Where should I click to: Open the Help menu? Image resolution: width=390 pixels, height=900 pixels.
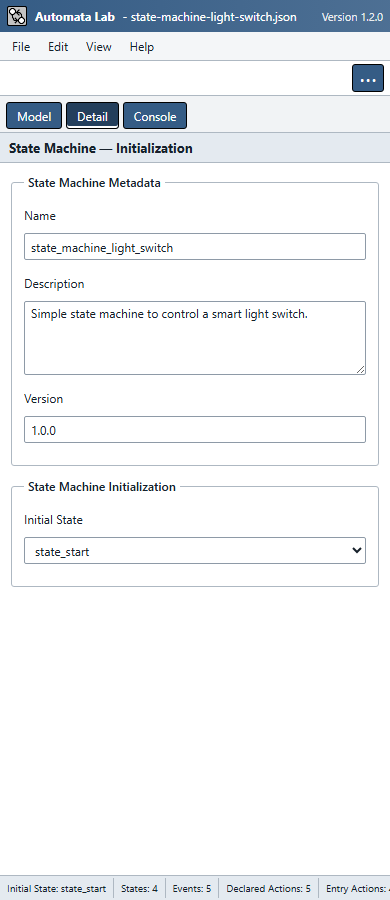tap(142, 47)
